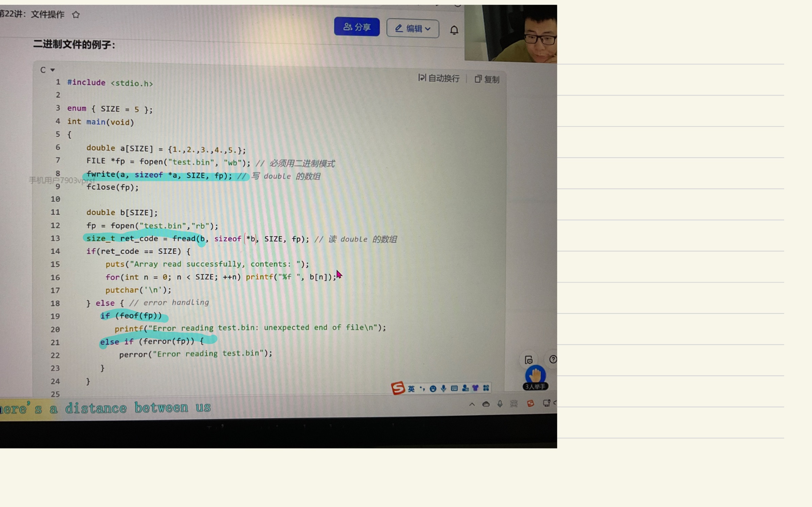This screenshot has width=812, height=507.
Task: Toggle 自动换行 auto line wrap
Action: 439,78
